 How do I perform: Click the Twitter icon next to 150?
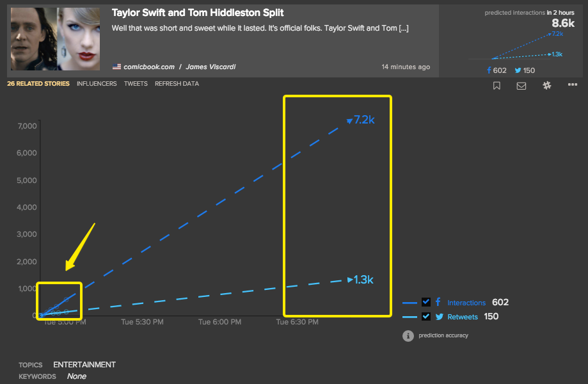[x=517, y=70]
